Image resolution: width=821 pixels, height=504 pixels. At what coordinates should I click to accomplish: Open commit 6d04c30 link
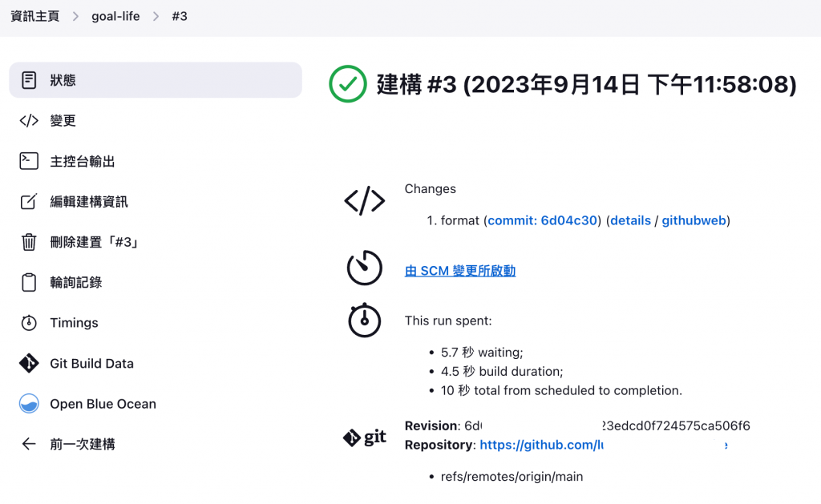[x=543, y=220]
